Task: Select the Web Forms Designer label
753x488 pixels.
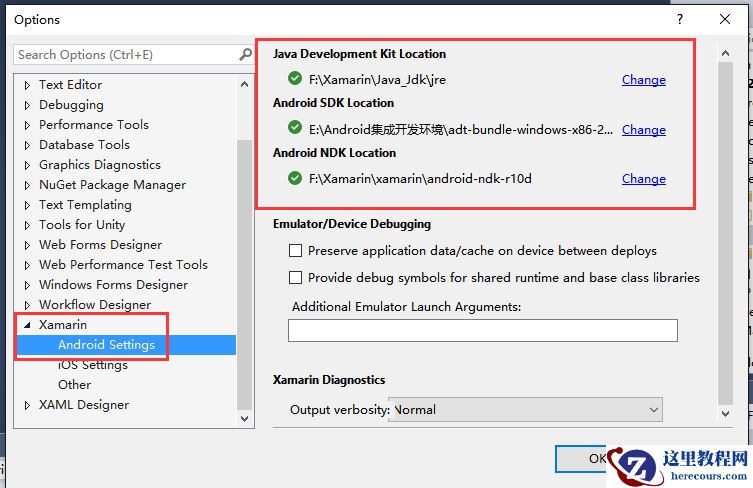Action: (x=100, y=244)
